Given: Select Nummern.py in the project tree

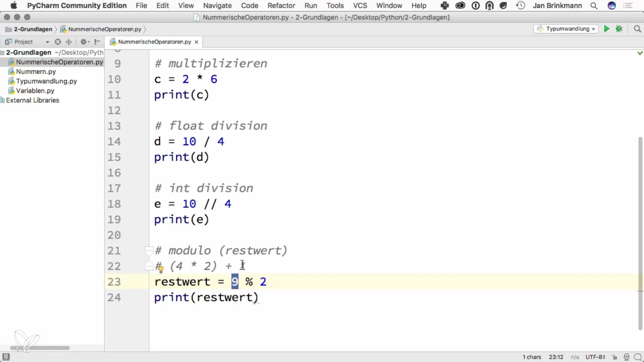Looking at the screenshot, I should (36, 72).
